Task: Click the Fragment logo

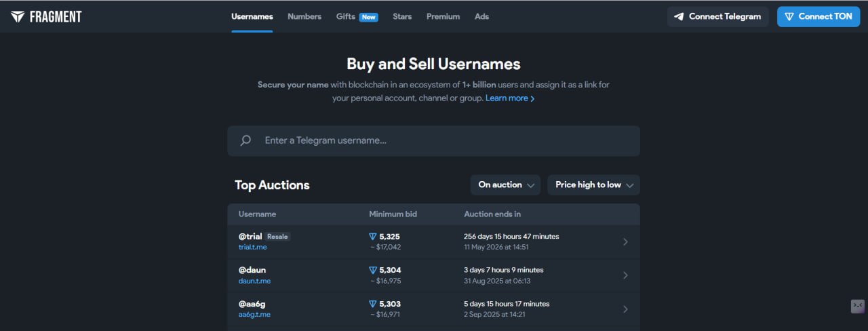Action: pyautogui.click(x=46, y=16)
